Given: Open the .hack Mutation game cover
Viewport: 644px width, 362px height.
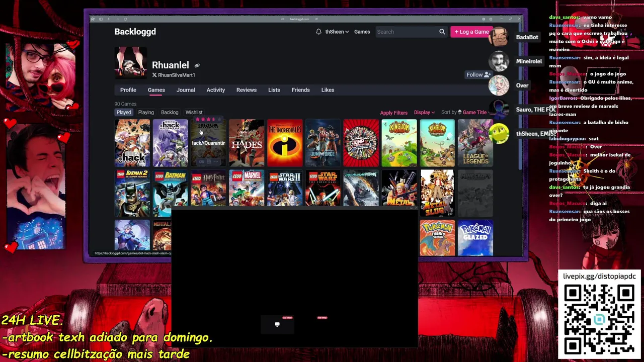Looking at the screenshot, I should [x=132, y=143].
